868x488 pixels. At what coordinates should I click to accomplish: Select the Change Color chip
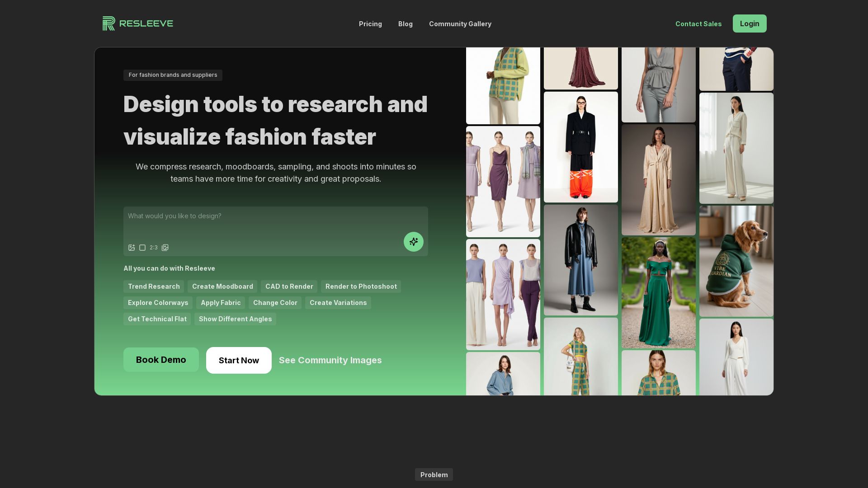click(x=275, y=303)
